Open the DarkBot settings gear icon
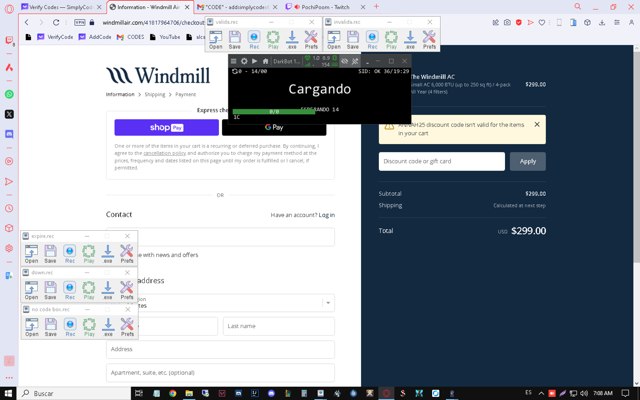The height and width of the screenshot is (400, 640). coord(244,61)
